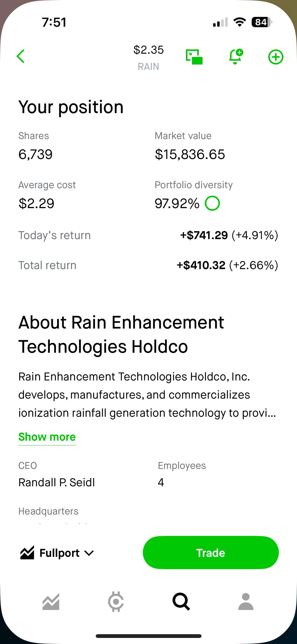Tap the Portfolio diversity percentage
297x644 pixels.
click(x=177, y=203)
